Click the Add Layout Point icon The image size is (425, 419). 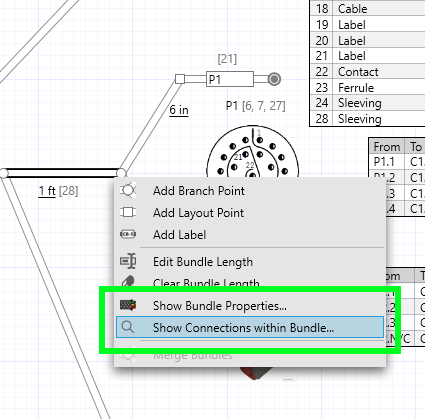(128, 212)
